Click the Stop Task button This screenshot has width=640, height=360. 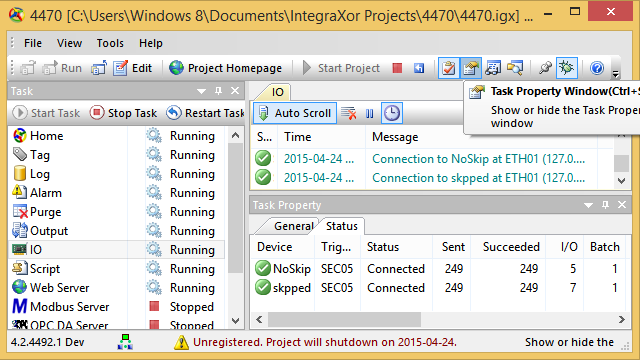point(123,113)
